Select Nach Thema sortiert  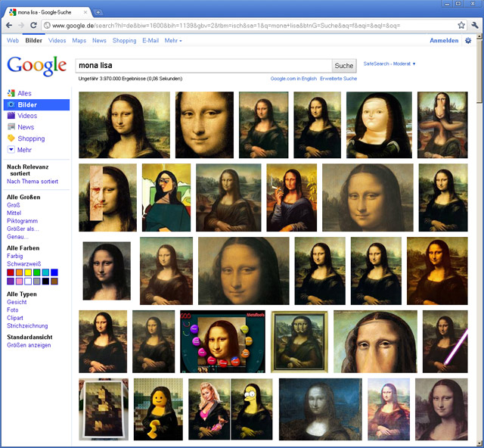click(33, 182)
